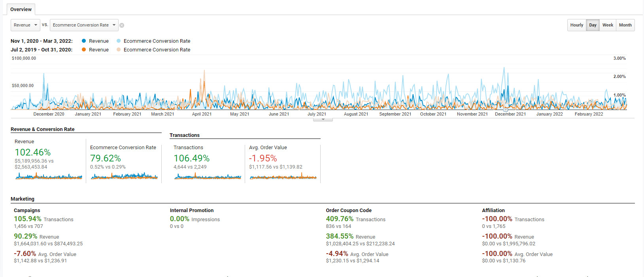Click the orange Revenue legend dot

84,49
